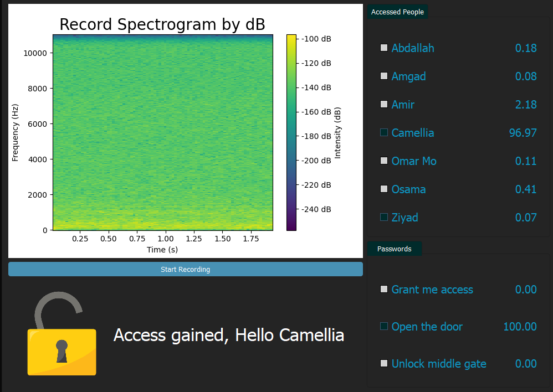Toggle the Open the door checkbox

384,327
